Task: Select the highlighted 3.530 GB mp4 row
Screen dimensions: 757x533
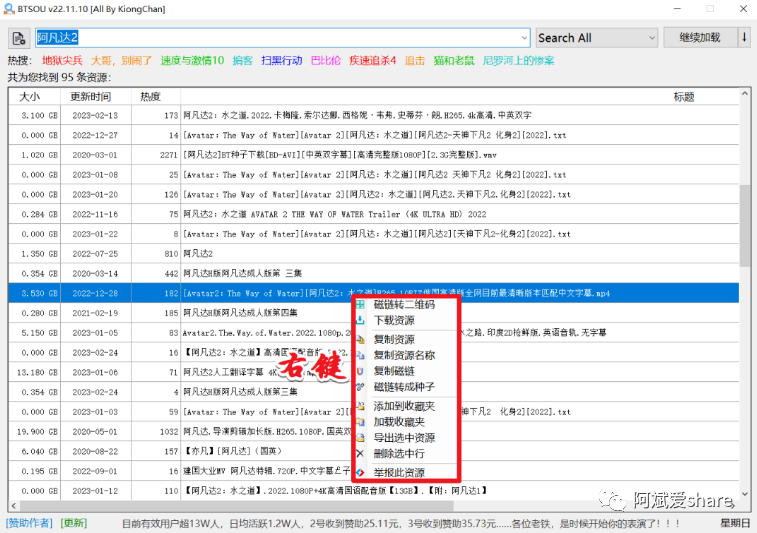Action: click(x=374, y=293)
